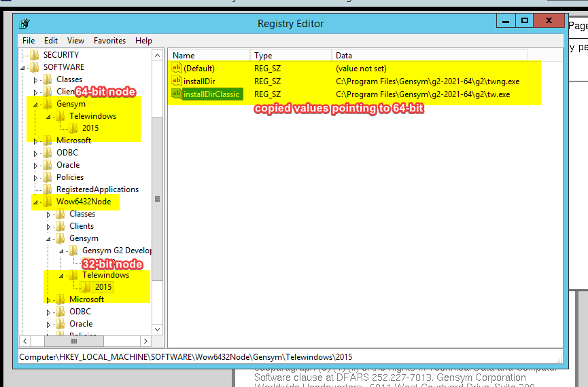The height and width of the screenshot is (387, 588).
Task: Open the Edit menu
Action: coord(50,41)
